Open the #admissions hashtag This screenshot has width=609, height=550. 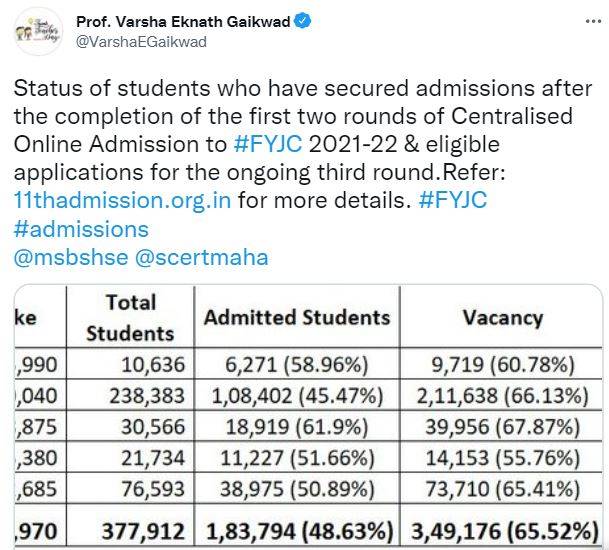(82, 228)
